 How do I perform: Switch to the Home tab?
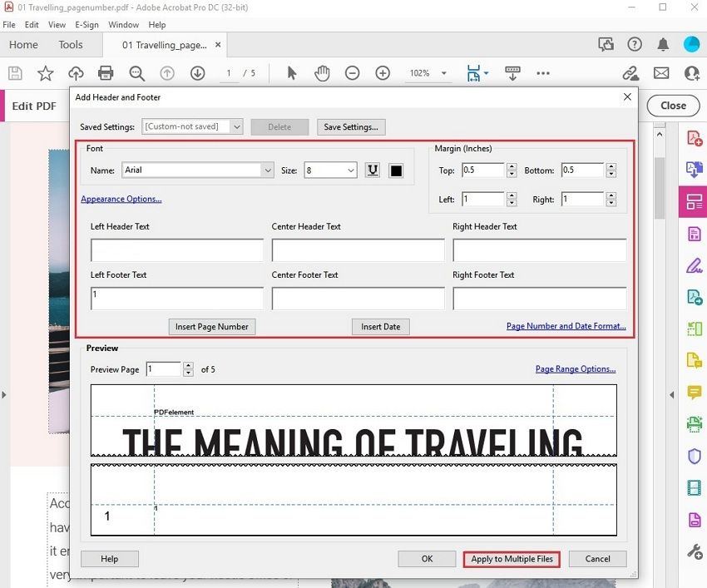click(x=23, y=45)
